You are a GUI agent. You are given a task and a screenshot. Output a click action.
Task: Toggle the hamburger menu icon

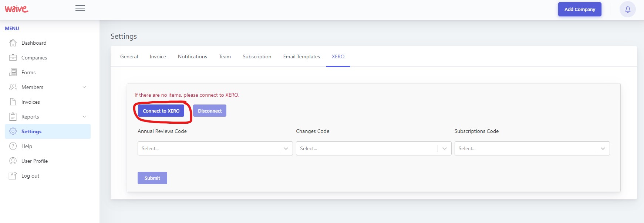point(80,8)
